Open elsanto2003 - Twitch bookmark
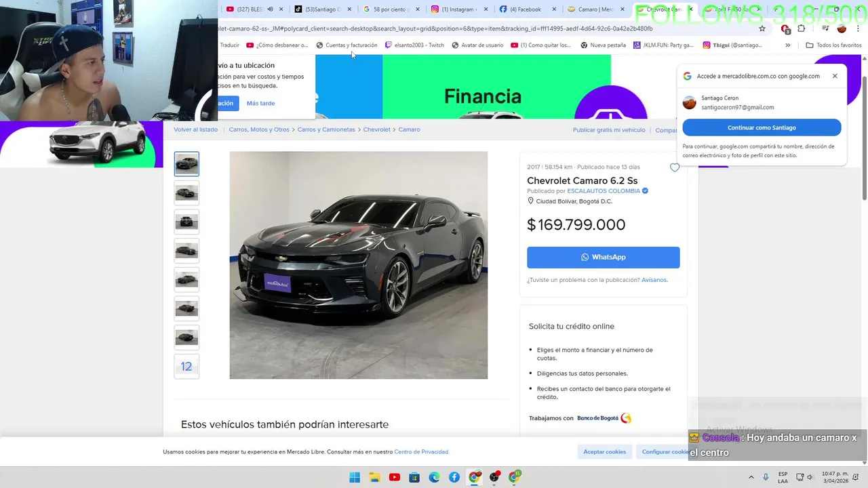The height and width of the screenshot is (488, 868). pyautogui.click(x=414, y=45)
